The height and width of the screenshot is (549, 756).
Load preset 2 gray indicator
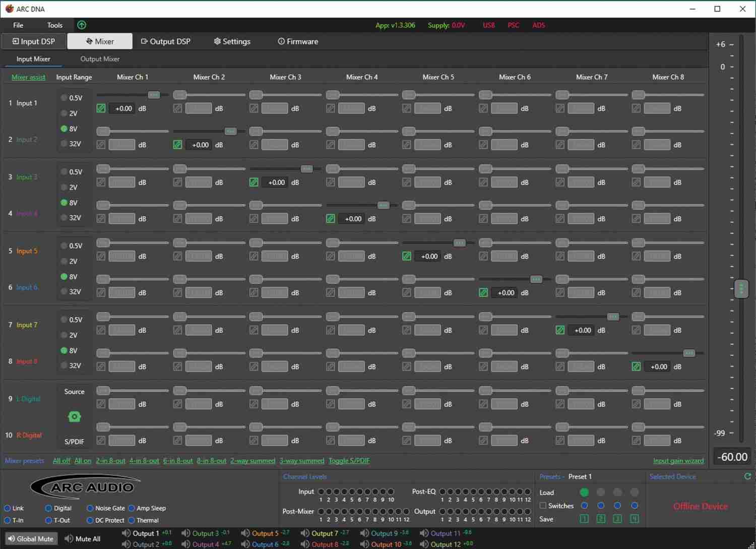[x=601, y=492]
